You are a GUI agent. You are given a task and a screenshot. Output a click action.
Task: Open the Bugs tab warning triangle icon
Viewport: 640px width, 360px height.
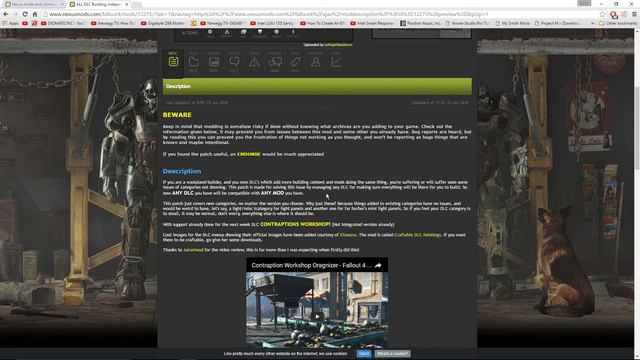click(254, 62)
